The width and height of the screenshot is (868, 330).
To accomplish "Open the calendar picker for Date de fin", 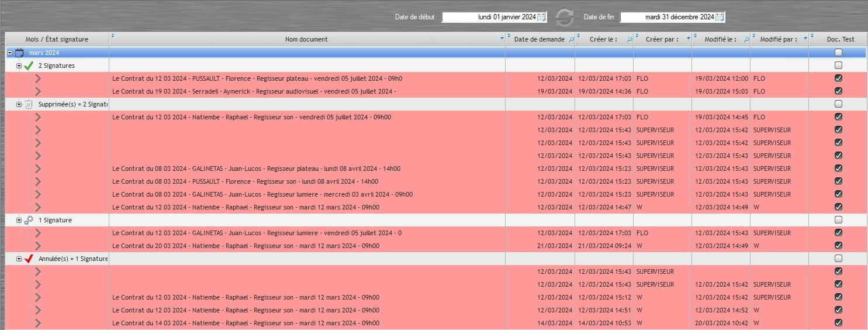I will [720, 17].
